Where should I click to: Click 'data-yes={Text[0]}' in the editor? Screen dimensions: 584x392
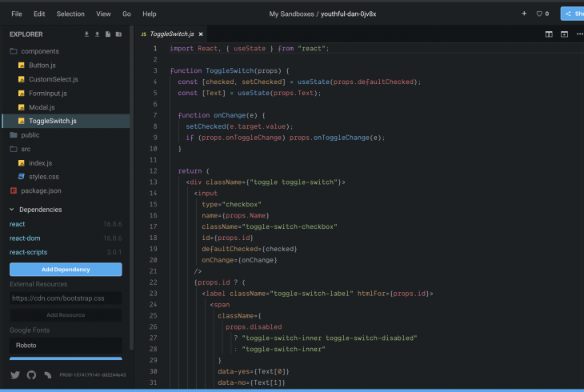(x=254, y=371)
